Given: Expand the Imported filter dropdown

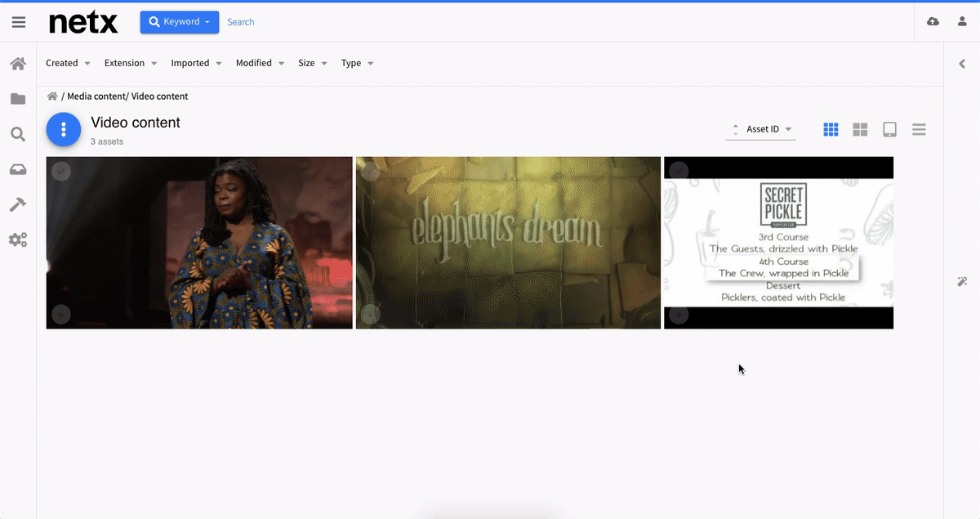Looking at the screenshot, I should (196, 63).
